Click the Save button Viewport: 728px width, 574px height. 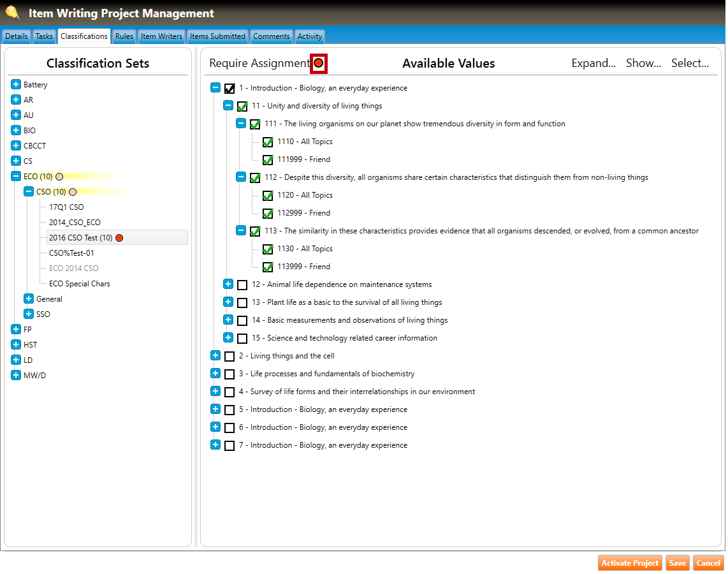[x=677, y=563]
